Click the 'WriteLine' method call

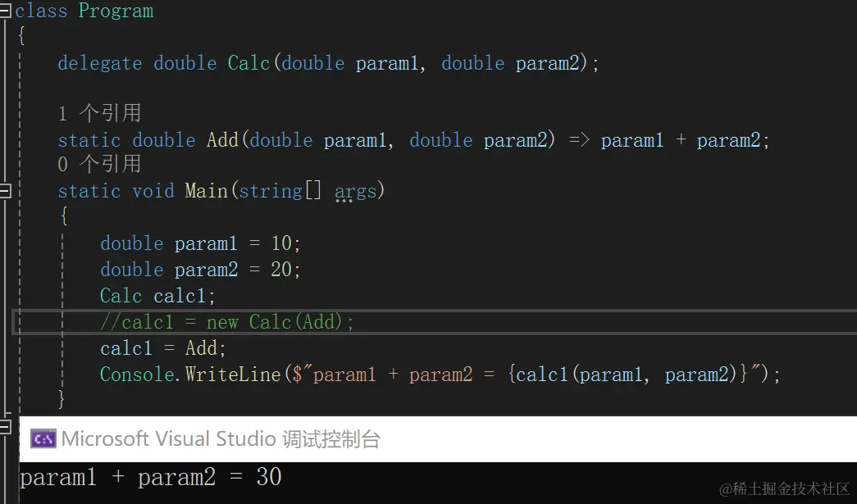pyautogui.click(x=233, y=375)
